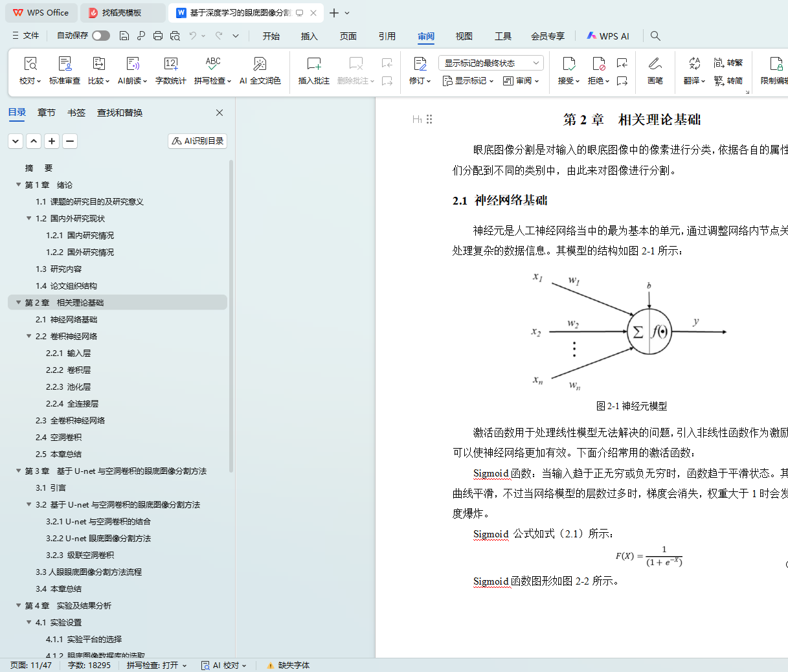Click the AI识别目录 button
Viewport: 788px width, 672px height.
(197, 141)
